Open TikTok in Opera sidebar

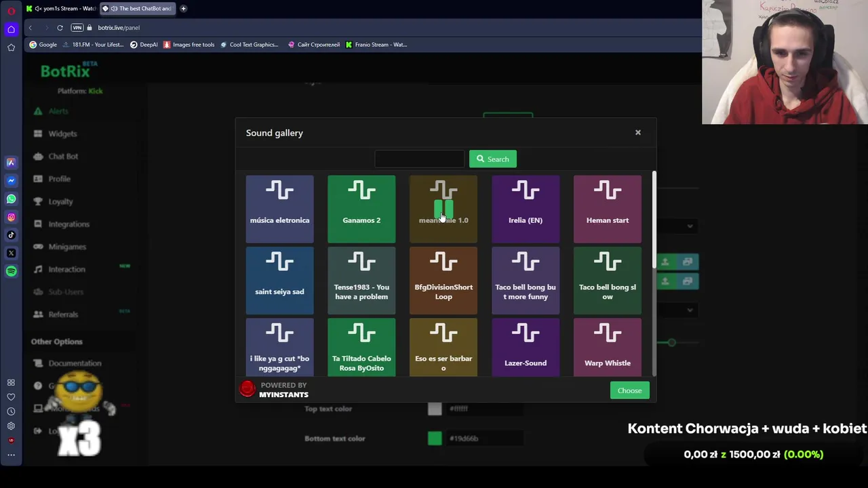11,235
